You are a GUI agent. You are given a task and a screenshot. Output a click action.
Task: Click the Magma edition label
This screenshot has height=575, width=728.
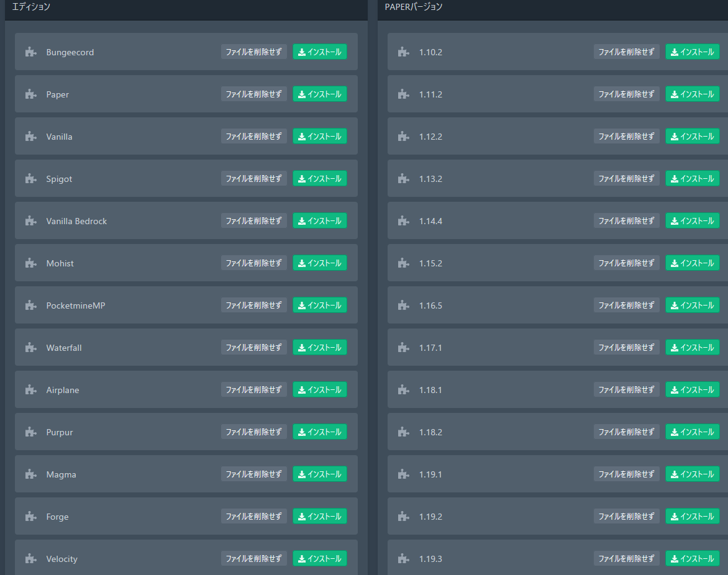[61, 474]
